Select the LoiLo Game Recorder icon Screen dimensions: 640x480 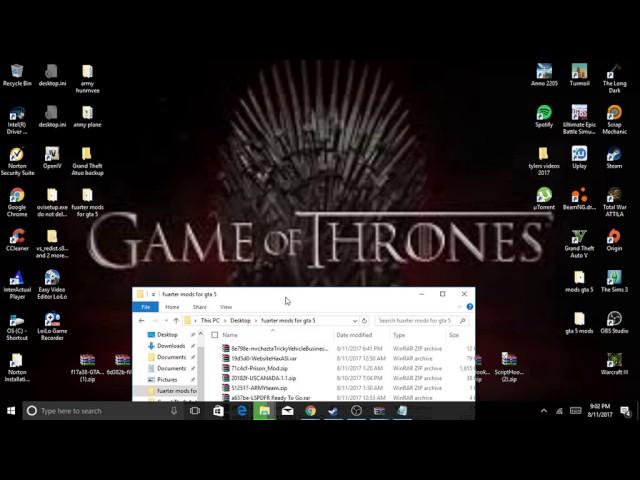pyautogui.click(x=52, y=326)
